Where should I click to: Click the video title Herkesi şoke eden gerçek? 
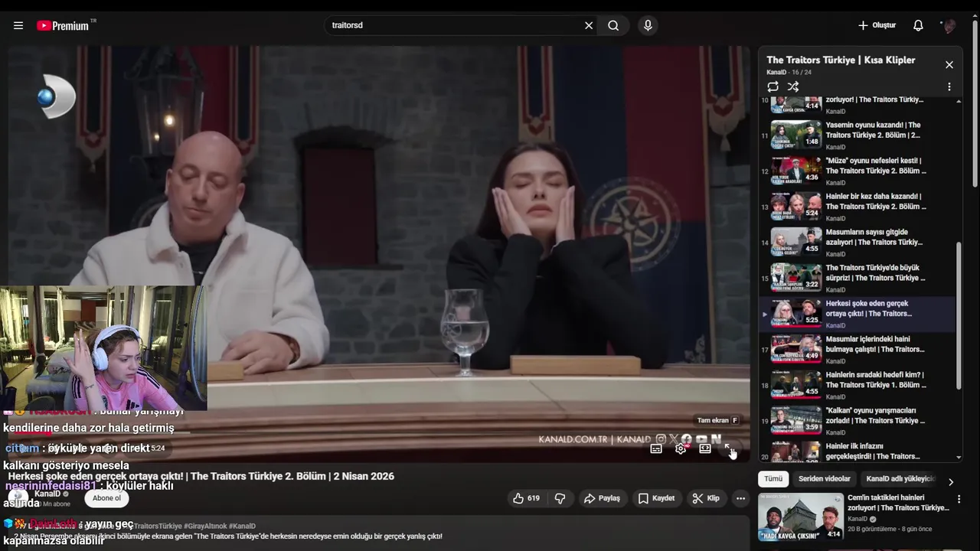click(201, 476)
